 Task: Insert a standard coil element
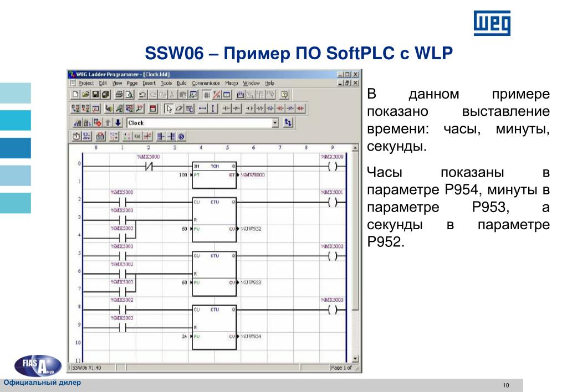pos(249,109)
